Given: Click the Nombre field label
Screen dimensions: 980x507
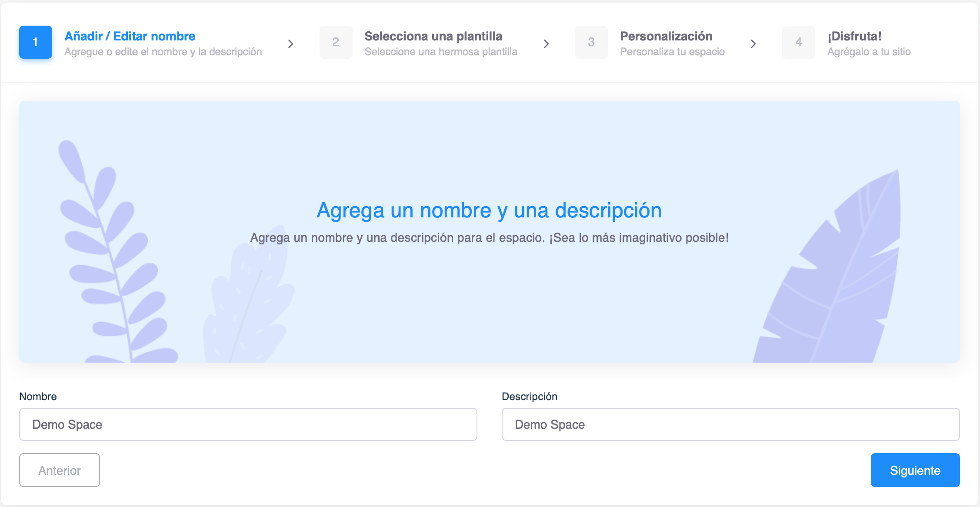Looking at the screenshot, I should [38, 396].
